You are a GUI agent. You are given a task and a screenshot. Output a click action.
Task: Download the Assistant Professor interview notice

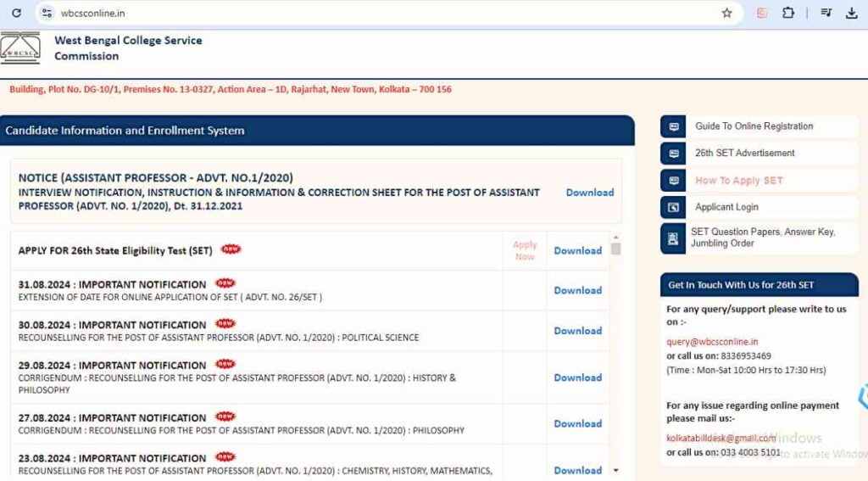tap(590, 193)
